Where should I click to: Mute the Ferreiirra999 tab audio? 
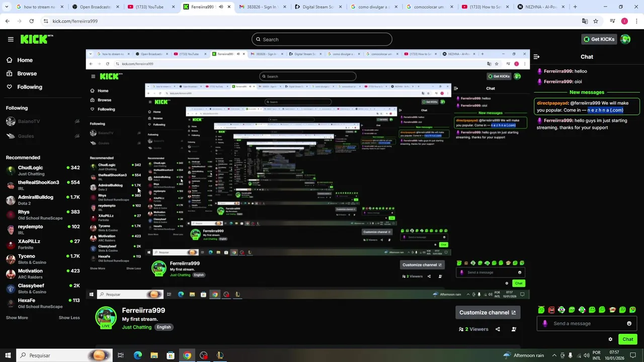[220, 7]
